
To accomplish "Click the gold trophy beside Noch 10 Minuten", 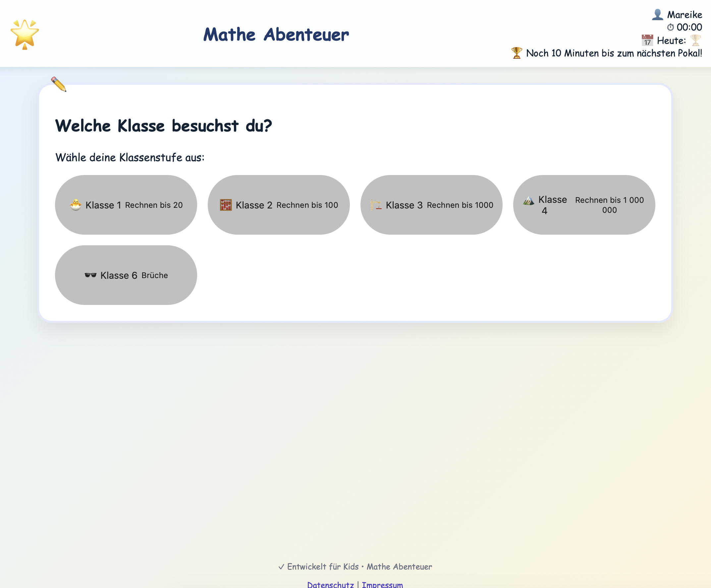I will coord(517,53).
